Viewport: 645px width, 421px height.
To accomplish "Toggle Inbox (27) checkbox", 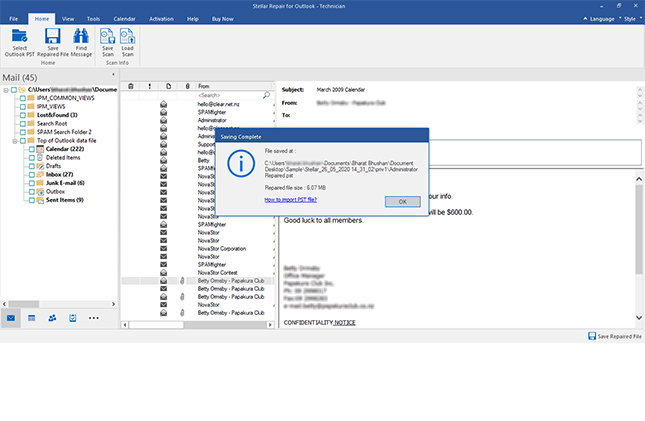I will tap(32, 174).
